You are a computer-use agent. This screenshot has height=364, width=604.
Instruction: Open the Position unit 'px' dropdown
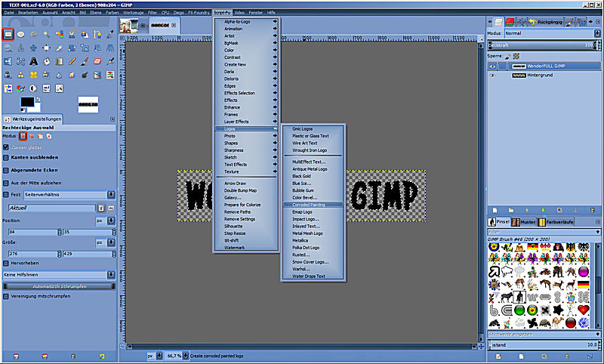coord(106,221)
